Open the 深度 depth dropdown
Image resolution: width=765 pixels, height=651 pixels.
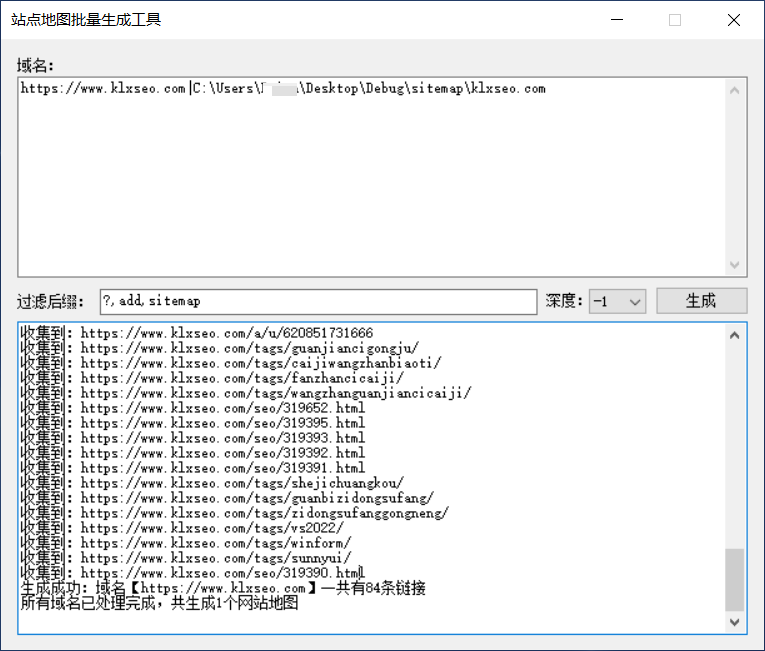(x=617, y=301)
